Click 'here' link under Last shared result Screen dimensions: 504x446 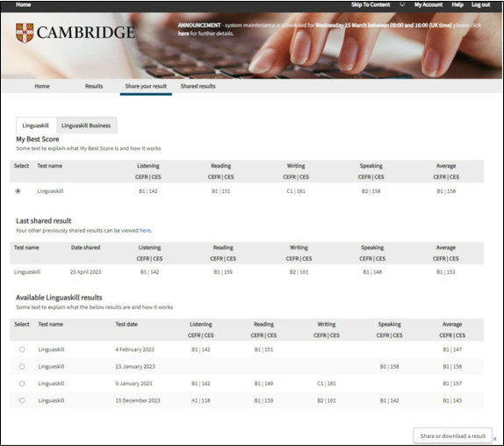click(145, 230)
